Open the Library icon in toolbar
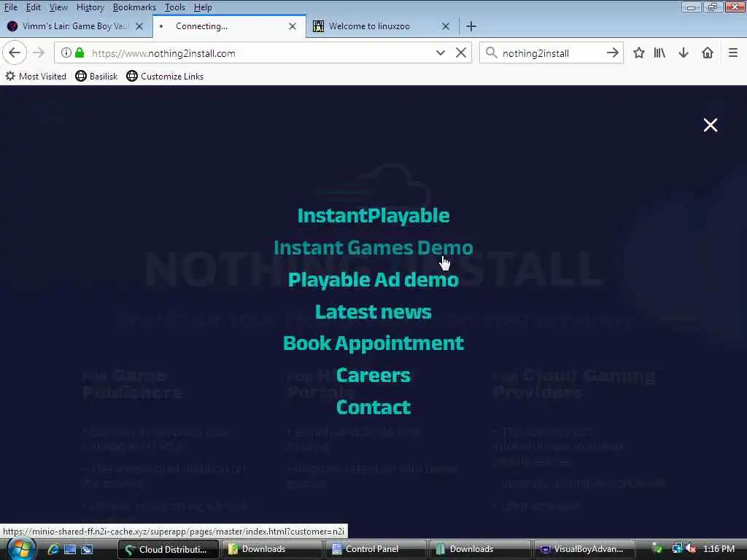 (x=659, y=52)
